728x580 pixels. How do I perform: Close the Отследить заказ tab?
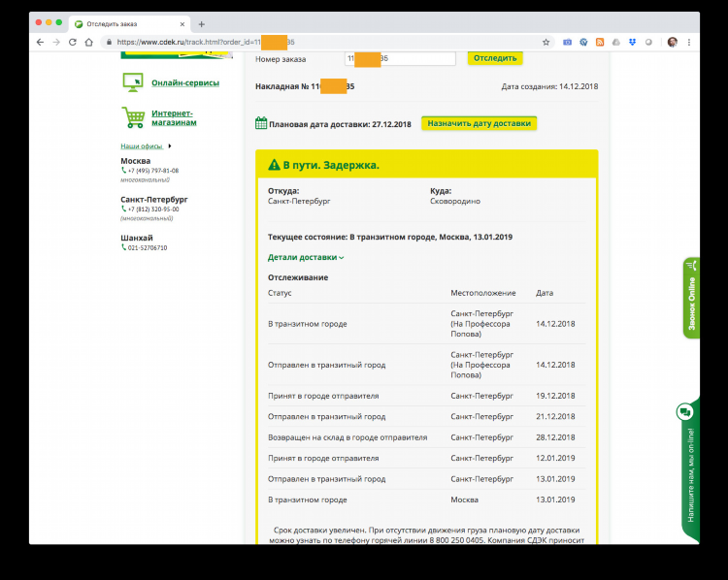pos(182,24)
